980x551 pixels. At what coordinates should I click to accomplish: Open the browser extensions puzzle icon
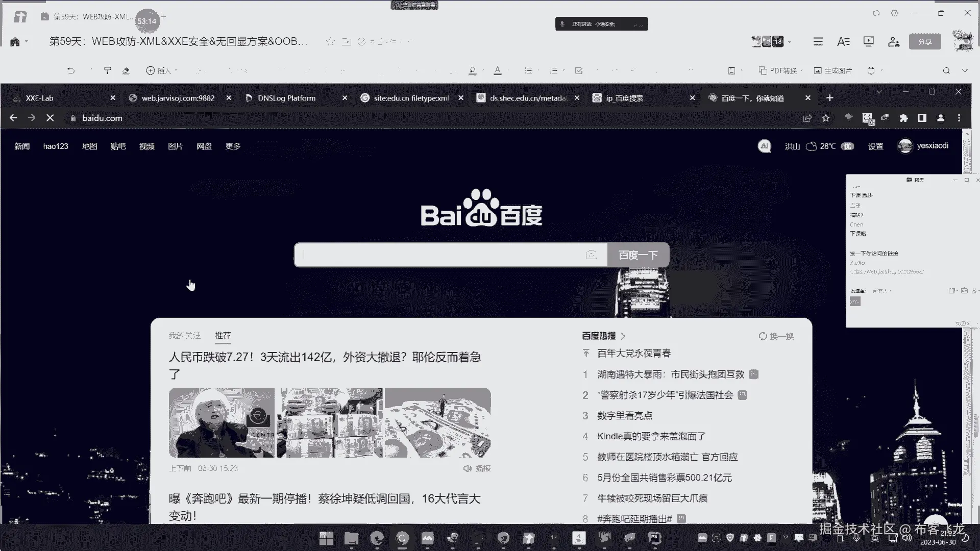[903, 118]
